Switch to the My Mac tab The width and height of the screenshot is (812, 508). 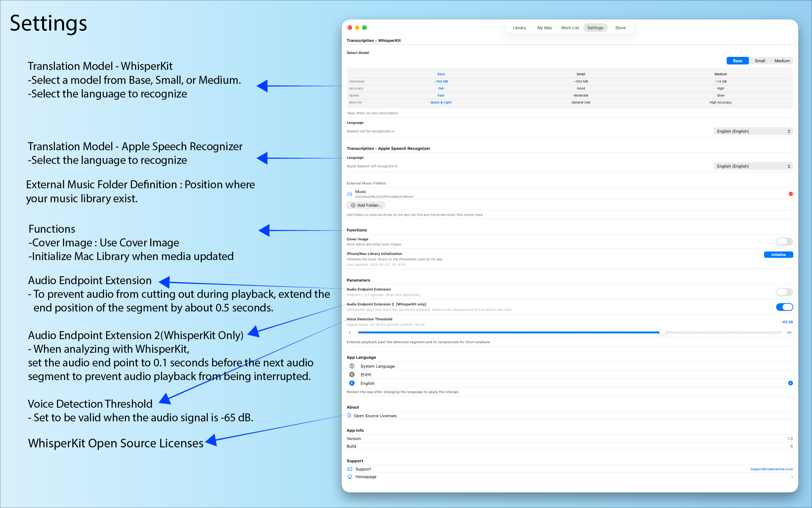pos(544,28)
